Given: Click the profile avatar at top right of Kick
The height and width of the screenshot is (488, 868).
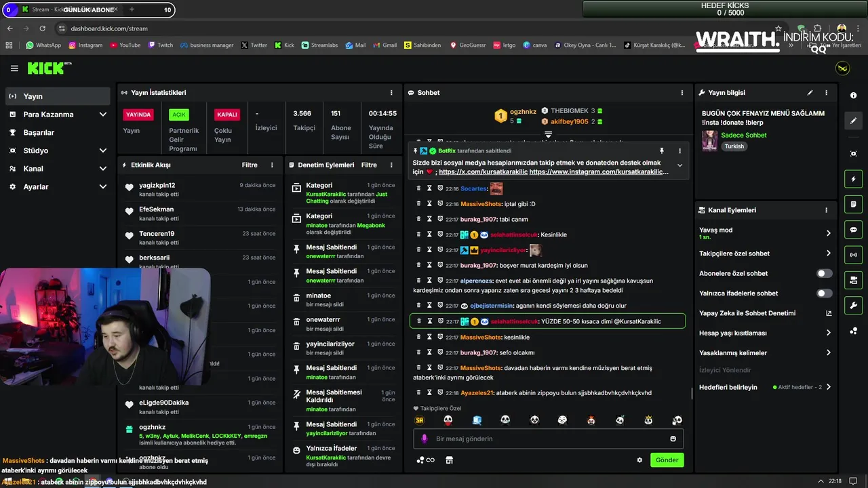Looking at the screenshot, I should tap(843, 68).
